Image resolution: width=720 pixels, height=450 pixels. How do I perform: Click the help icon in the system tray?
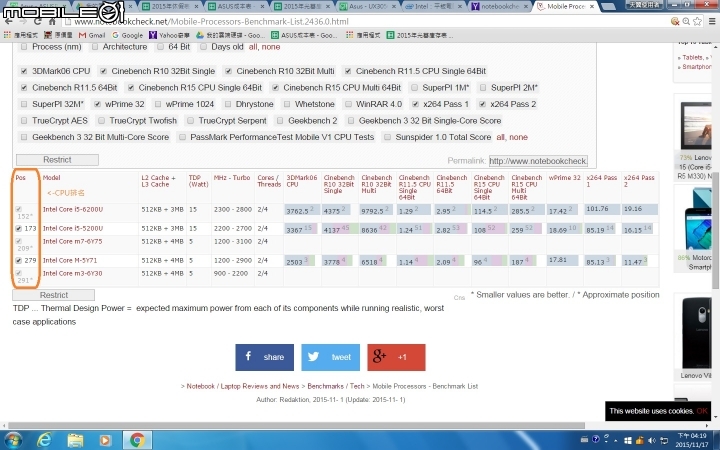[596, 439]
